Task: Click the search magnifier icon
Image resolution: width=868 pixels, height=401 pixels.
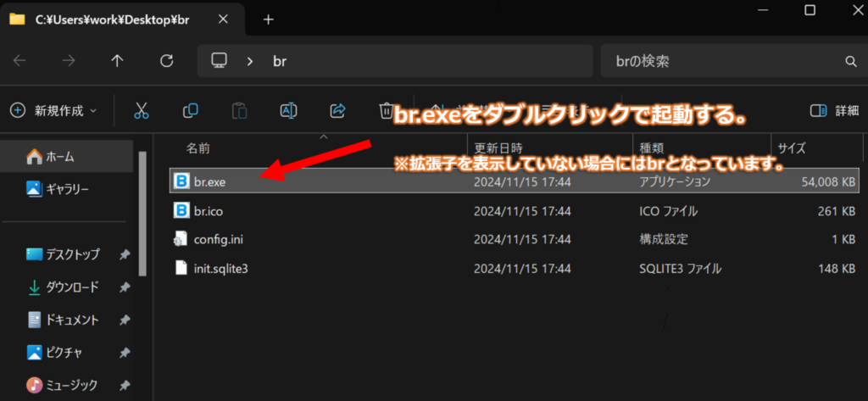Action: (850, 61)
